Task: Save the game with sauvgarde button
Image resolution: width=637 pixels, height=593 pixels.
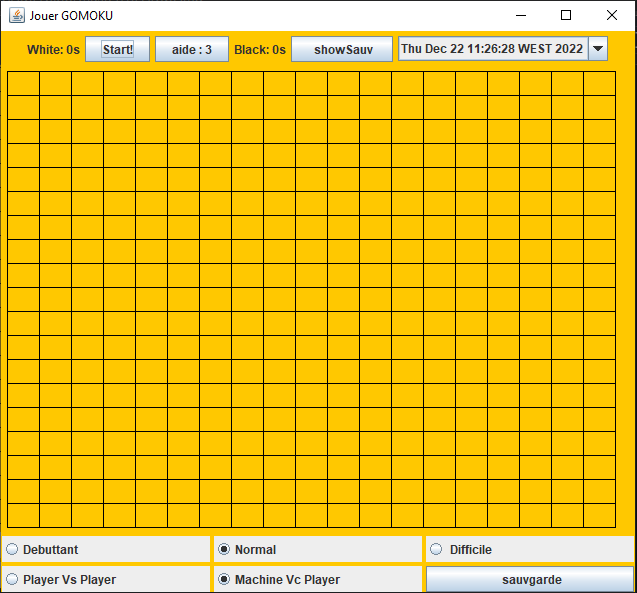Action: click(x=530, y=580)
